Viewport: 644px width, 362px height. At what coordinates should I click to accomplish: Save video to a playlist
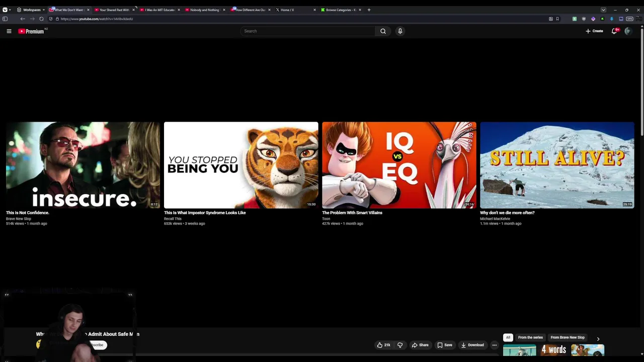pyautogui.click(x=445, y=345)
